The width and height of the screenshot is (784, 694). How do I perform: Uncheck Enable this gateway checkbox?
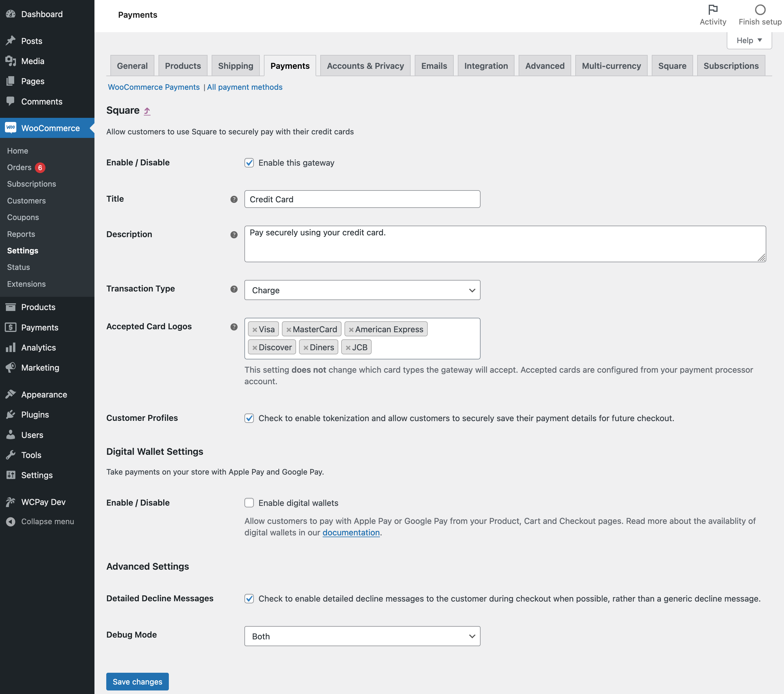click(x=249, y=163)
